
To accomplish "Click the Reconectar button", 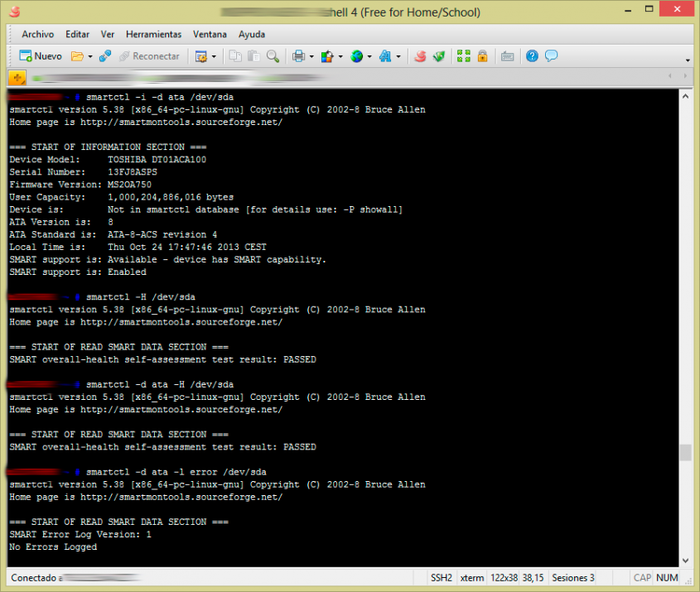I will [150, 56].
